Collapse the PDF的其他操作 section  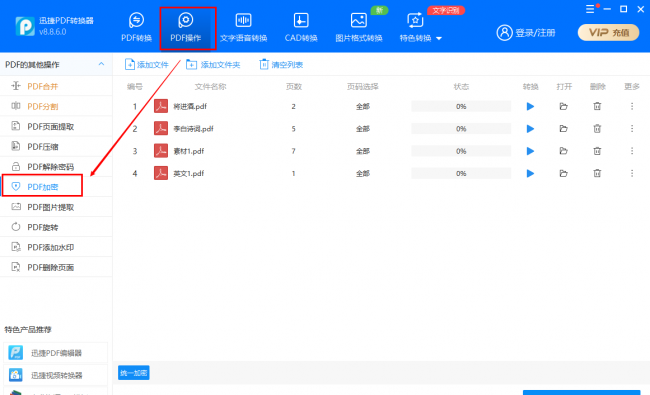[x=101, y=64]
